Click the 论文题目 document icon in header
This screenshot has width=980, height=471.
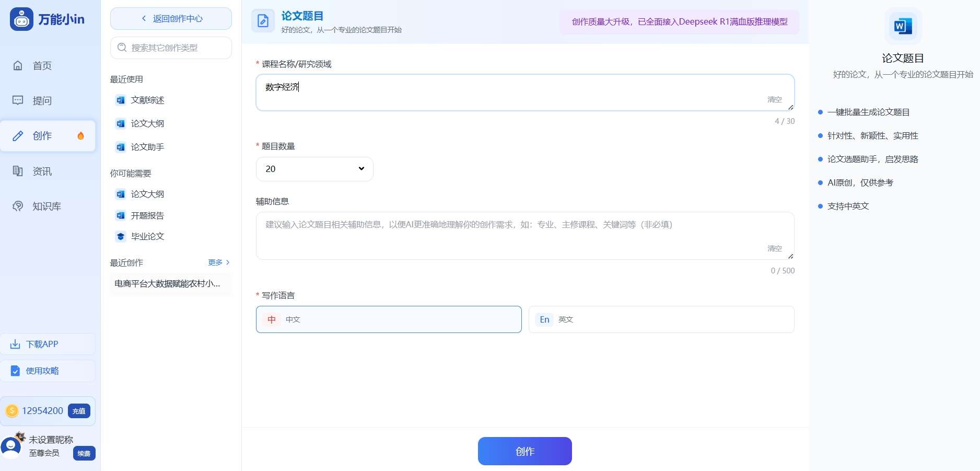pos(263,21)
